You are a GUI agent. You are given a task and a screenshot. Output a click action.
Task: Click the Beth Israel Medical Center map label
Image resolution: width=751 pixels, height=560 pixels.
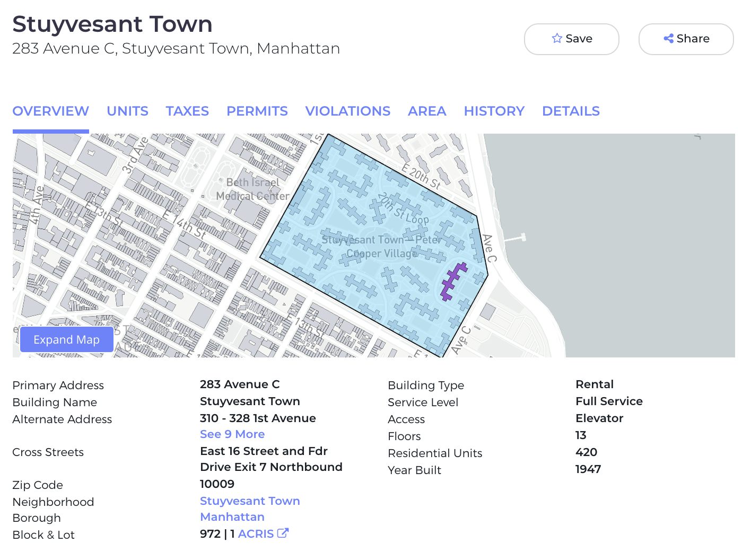click(x=252, y=189)
